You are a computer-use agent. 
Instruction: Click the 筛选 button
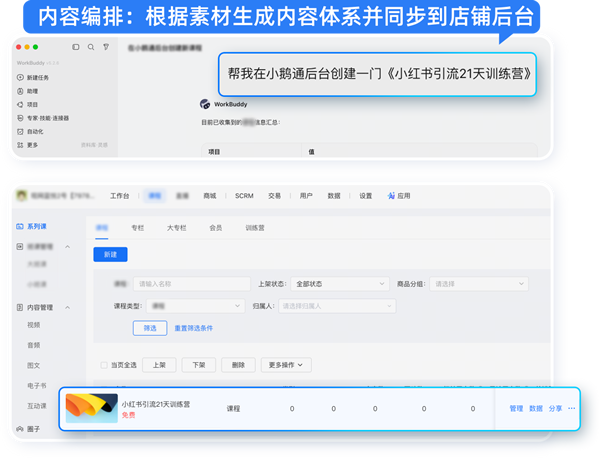click(150, 328)
